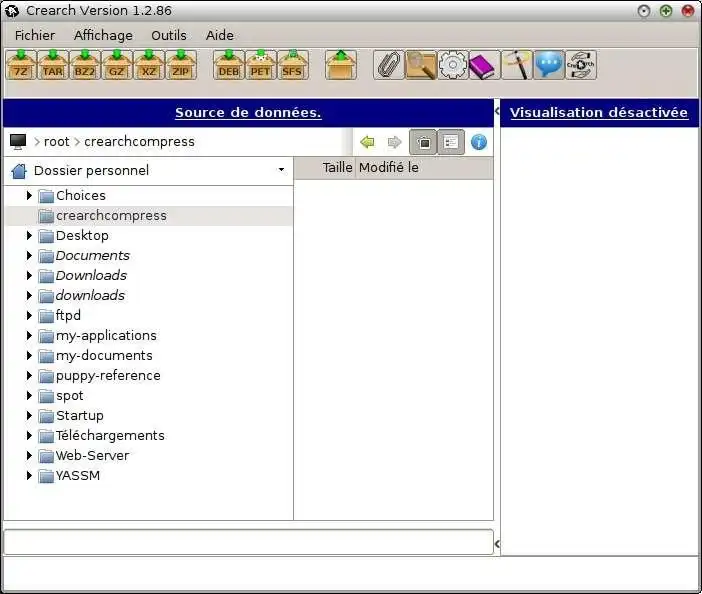Click the Source de données link
The image size is (702, 594).
click(x=248, y=113)
